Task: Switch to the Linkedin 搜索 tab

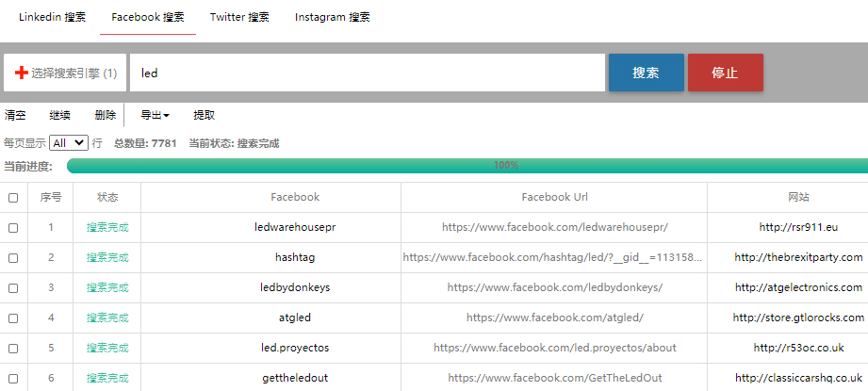Action: point(52,17)
